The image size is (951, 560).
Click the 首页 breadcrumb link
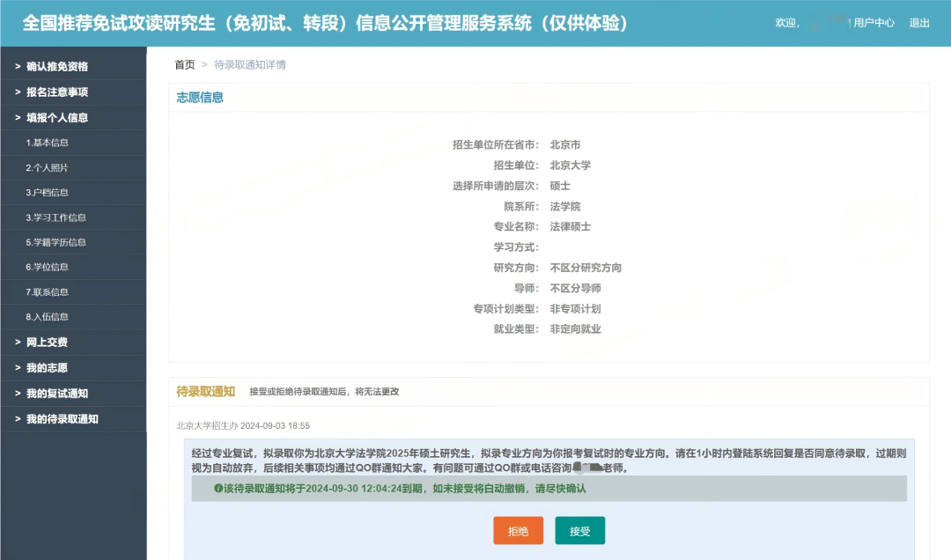pos(185,65)
